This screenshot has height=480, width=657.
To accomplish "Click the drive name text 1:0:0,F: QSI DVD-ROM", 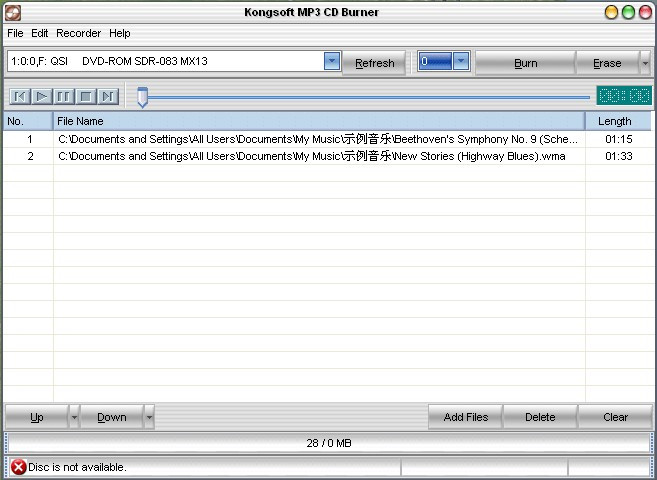I will (x=109, y=61).
